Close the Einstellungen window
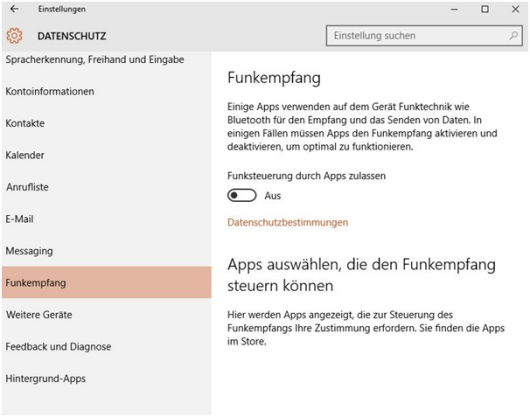The image size is (530, 417). click(515, 9)
